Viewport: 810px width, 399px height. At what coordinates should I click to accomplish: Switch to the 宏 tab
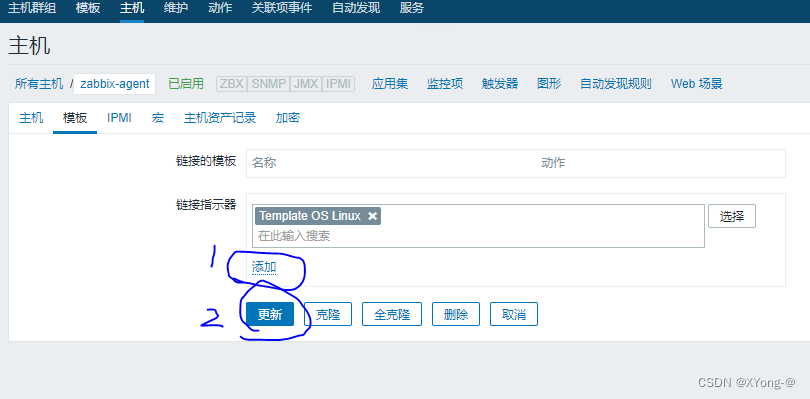pos(158,118)
